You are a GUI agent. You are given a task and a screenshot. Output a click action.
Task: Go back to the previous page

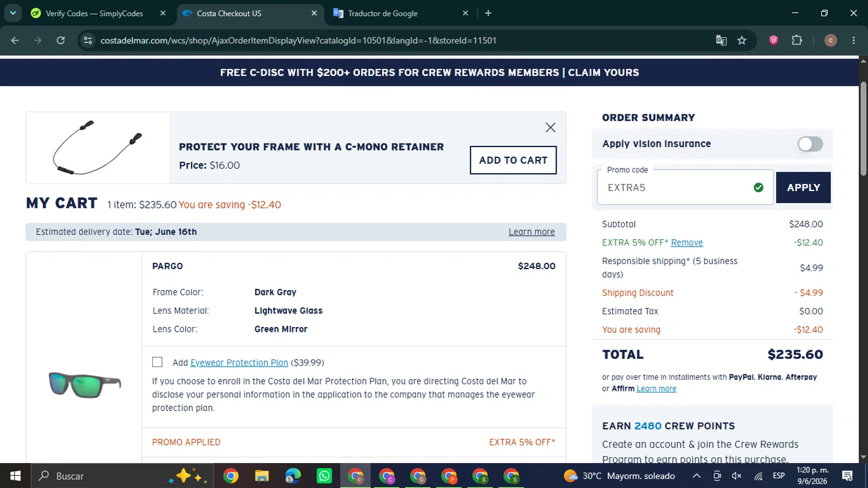point(15,41)
